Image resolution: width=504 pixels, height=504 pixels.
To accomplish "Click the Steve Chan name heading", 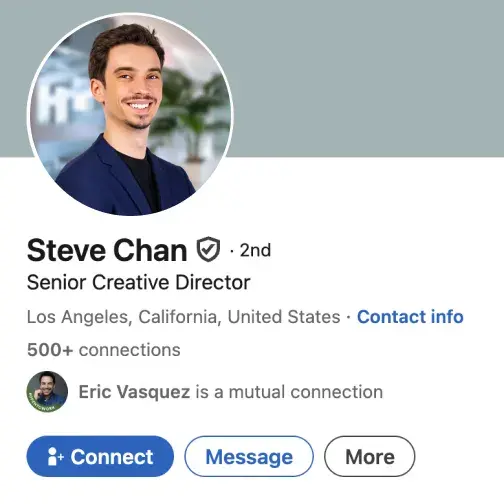I will pos(107,250).
